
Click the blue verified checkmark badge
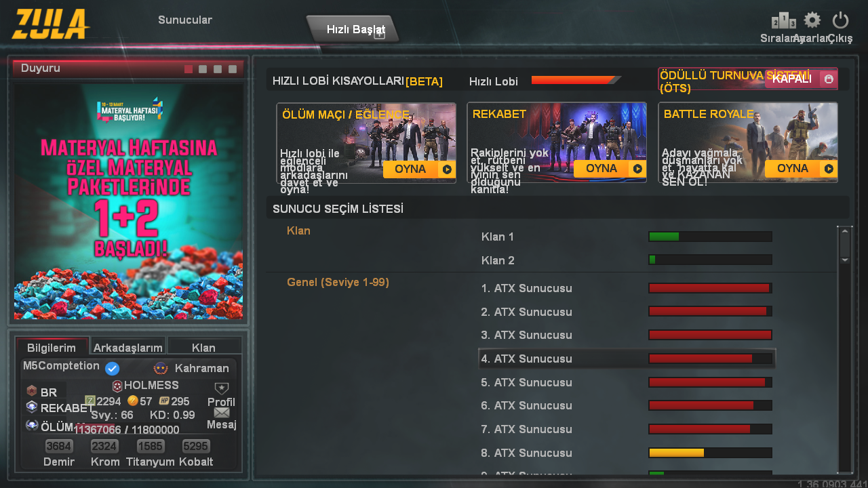[113, 369]
